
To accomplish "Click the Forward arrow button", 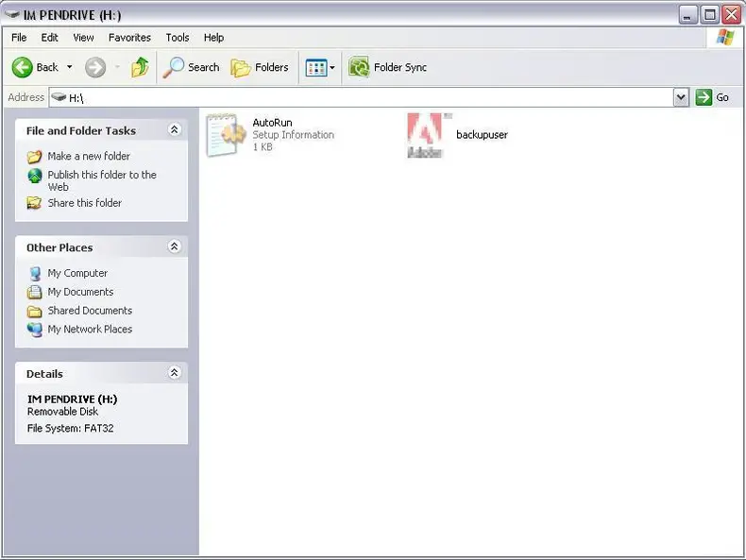I will (95, 67).
